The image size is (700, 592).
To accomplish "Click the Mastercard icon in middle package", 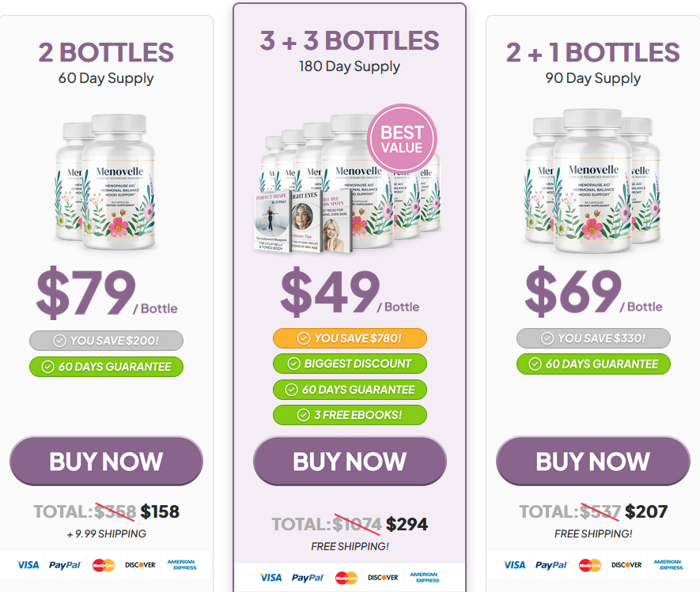I will 346,578.
